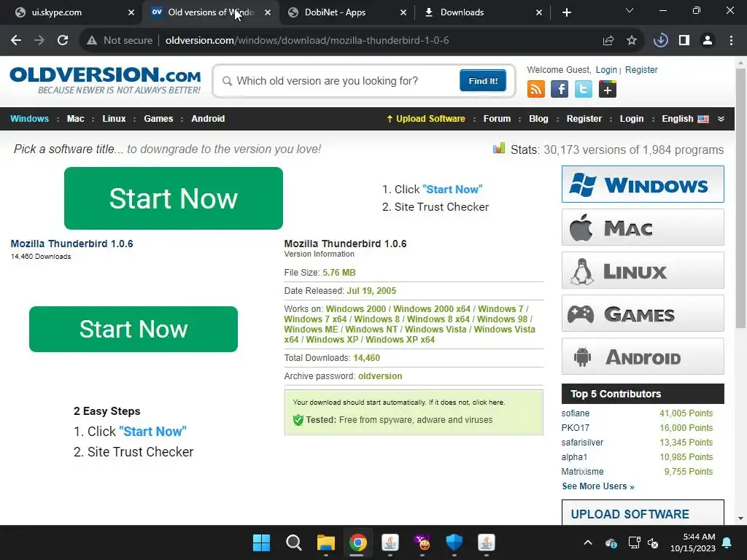Select Android in site navigation bar
The width and height of the screenshot is (747, 560).
click(208, 119)
